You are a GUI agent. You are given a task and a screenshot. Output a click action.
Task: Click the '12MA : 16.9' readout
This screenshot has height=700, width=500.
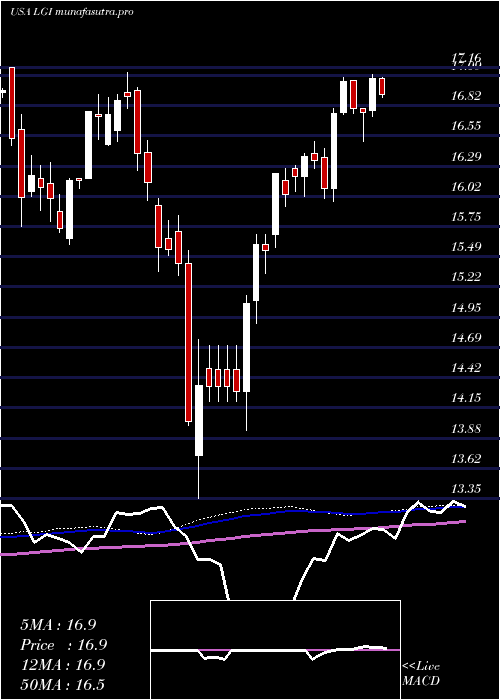click(62, 665)
